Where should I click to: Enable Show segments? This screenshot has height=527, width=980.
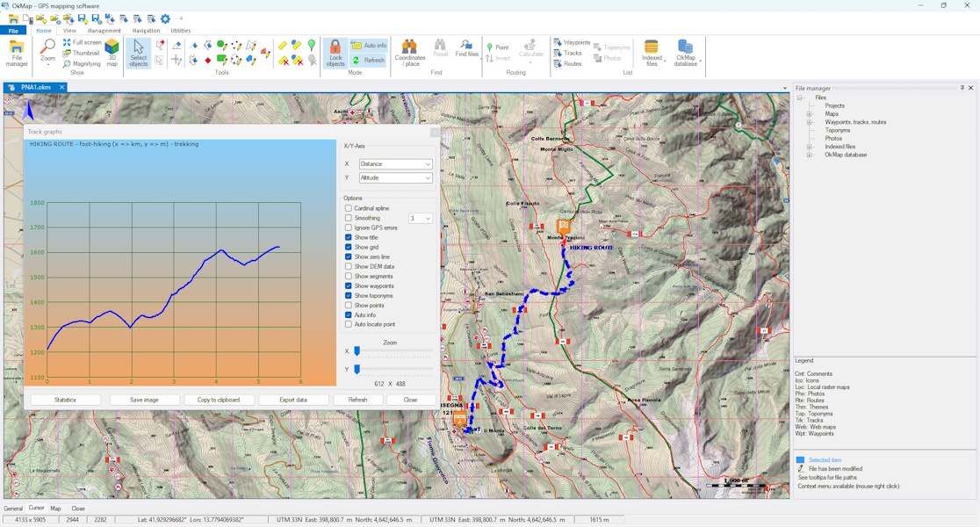(x=349, y=277)
